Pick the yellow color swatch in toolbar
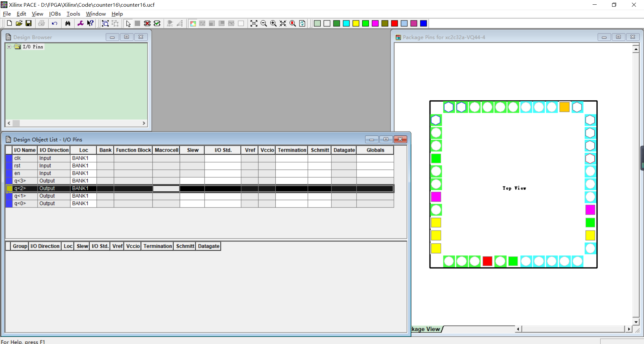The height and width of the screenshot is (344, 644). (356, 23)
